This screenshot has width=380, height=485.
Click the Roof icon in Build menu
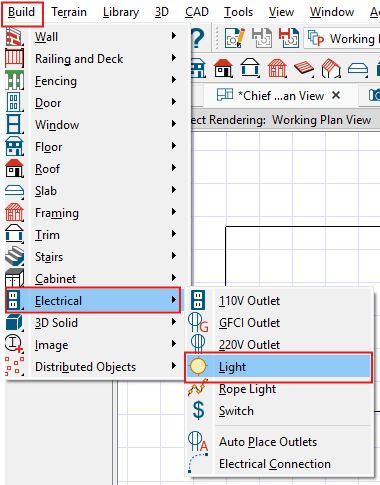click(15, 168)
